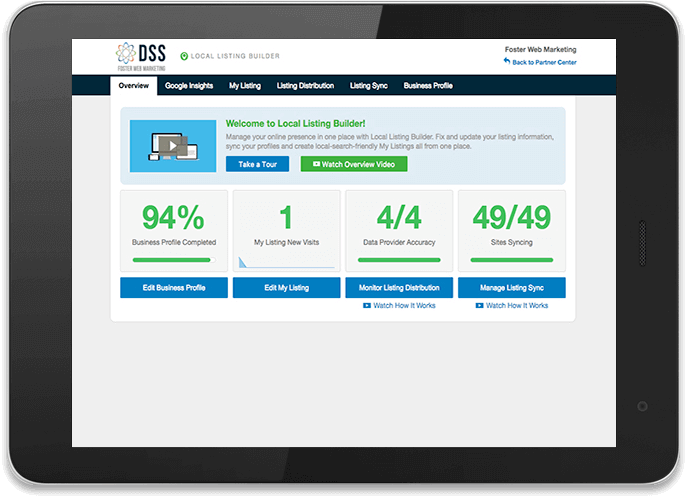Click video icon under Monitor Listing Distribution
Image resolution: width=687 pixels, height=498 pixels.
coord(367,305)
